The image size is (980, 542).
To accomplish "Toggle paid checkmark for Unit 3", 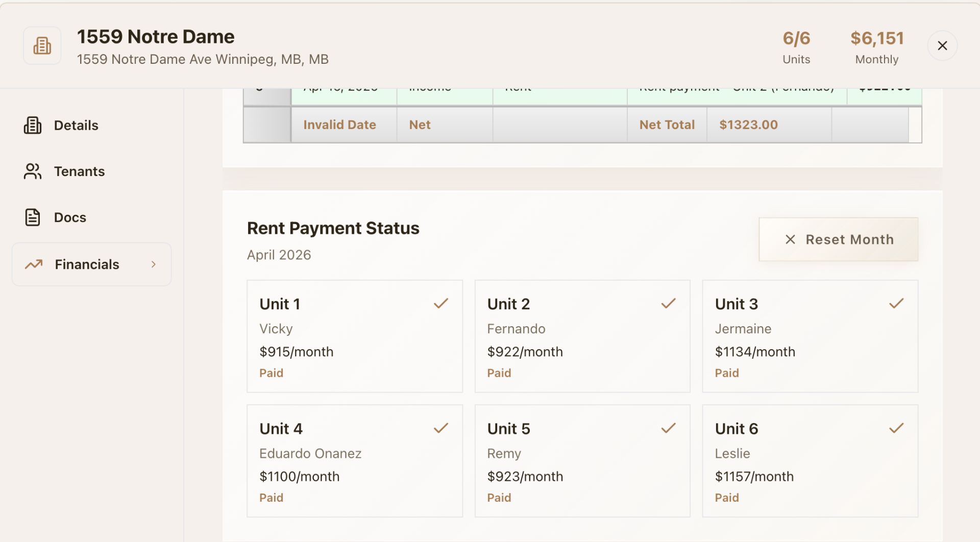I will pyautogui.click(x=896, y=304).
